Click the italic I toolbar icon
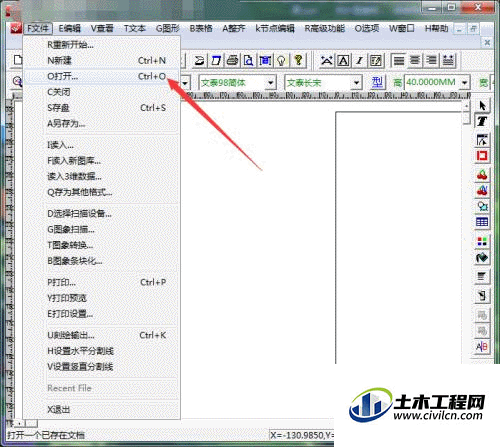Viewport: 500px width, 447px height. click(x=359, y=60)
